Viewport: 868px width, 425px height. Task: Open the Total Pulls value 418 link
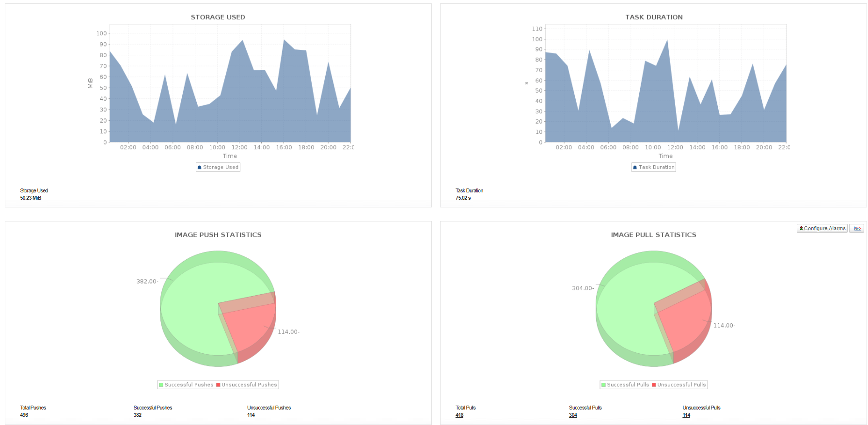click(x=459, y=415)
